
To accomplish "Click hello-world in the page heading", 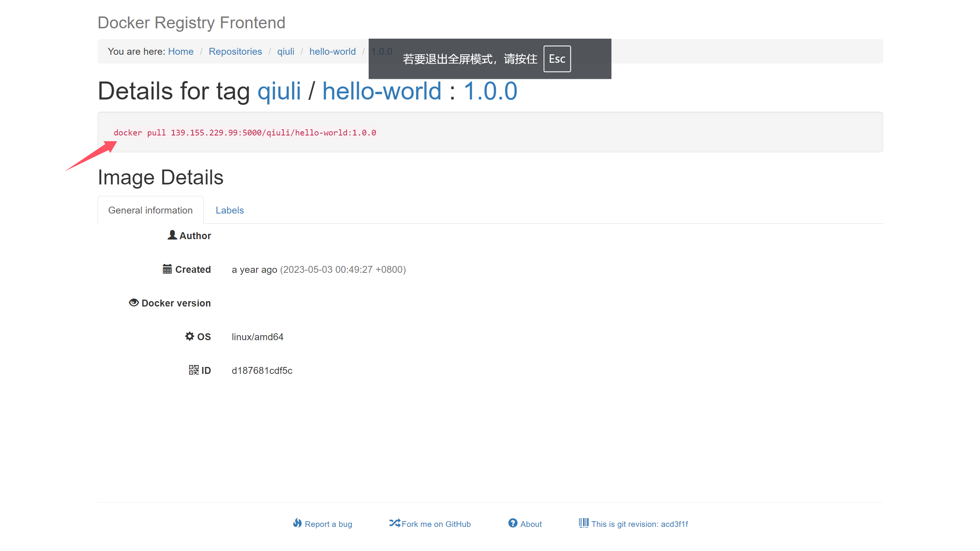I will point(382,91).
